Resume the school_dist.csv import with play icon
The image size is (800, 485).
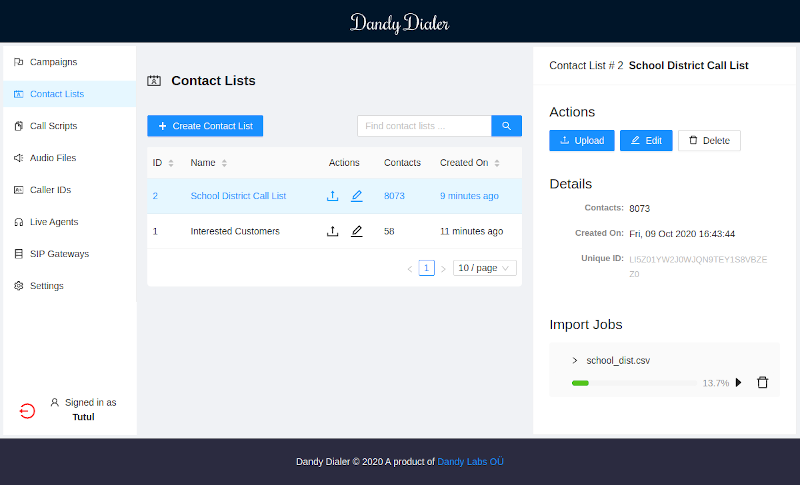739,382
